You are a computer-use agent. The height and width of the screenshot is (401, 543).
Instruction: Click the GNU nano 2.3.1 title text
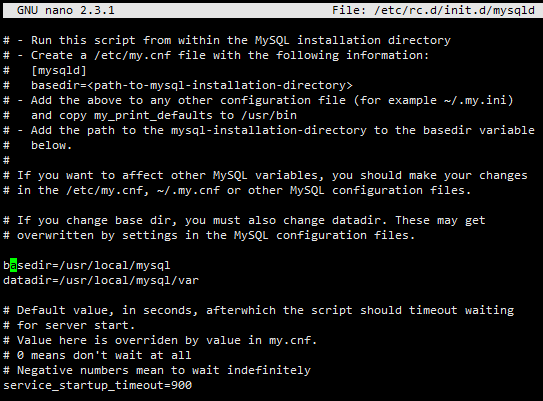click(65, 10)
